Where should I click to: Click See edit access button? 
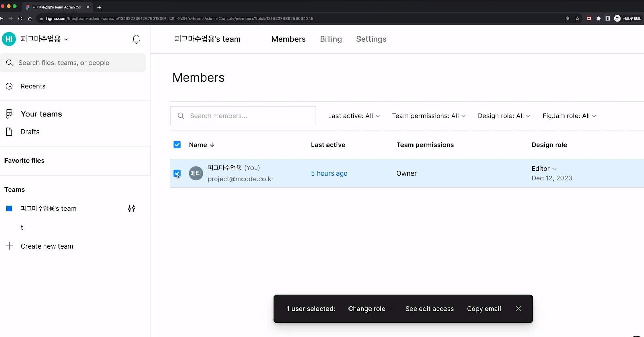click(429, 309)
